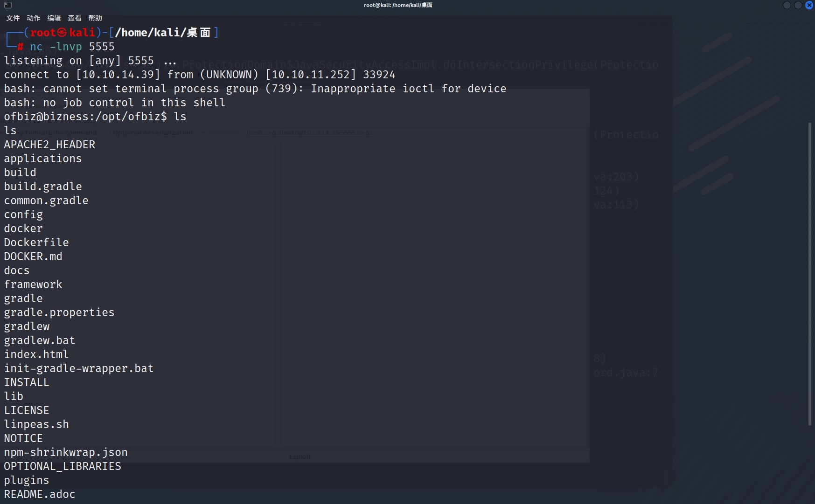
Task: Click the INSTALL entry
Action: click(x=27, y=382)
